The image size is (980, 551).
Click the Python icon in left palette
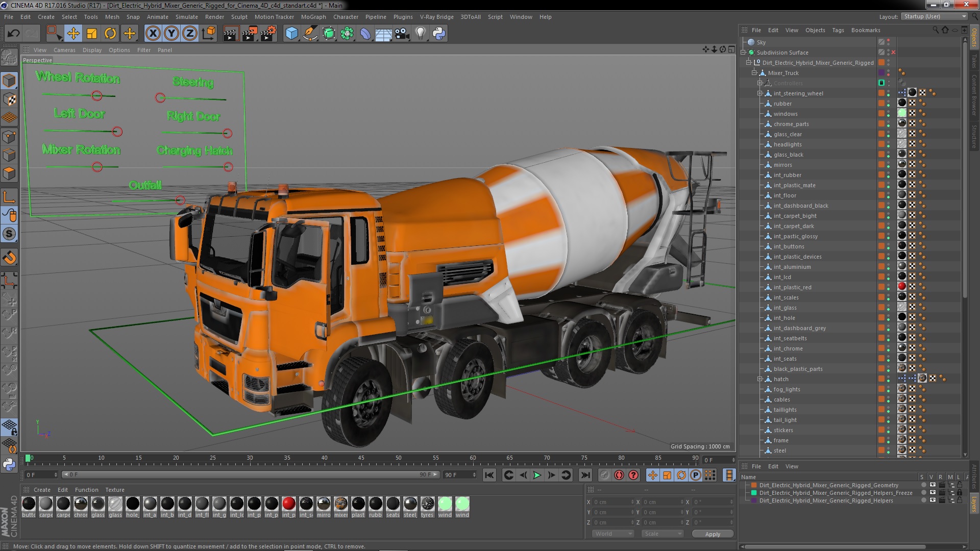[9, 464]
